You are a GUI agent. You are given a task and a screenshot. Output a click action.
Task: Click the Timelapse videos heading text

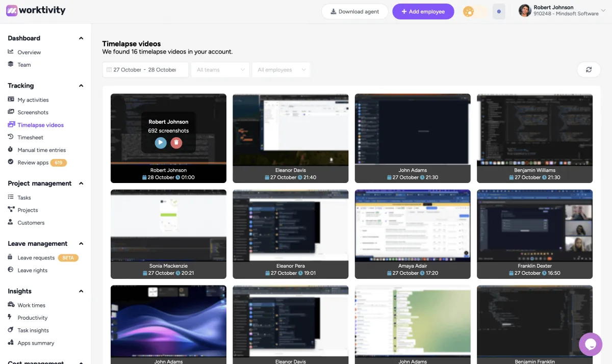point(132,44)
